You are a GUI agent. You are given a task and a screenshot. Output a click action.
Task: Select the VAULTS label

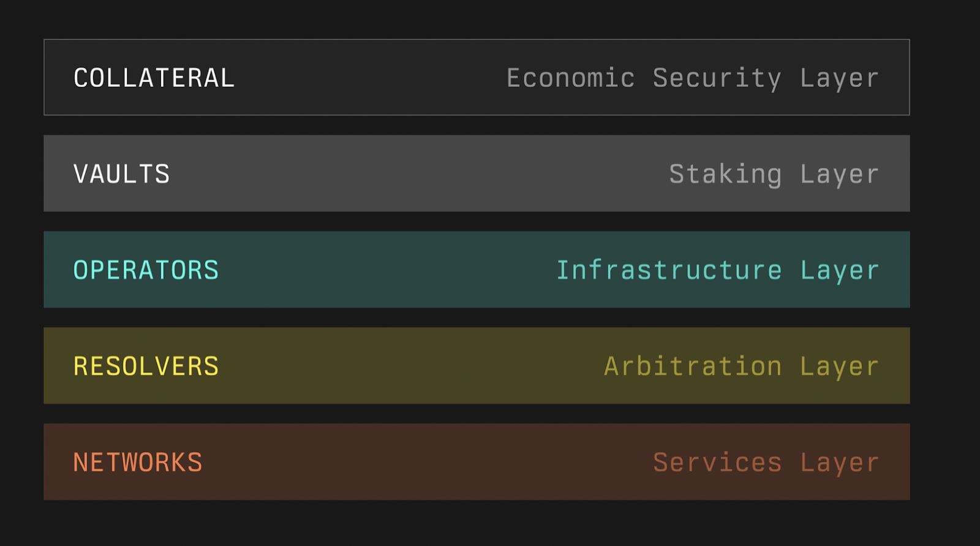(121, 174)
